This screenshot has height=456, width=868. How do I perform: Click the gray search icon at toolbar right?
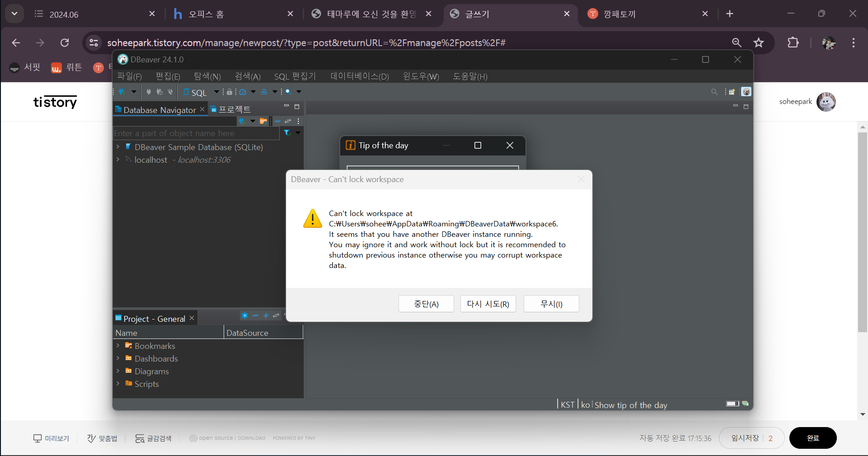(714, 92)
